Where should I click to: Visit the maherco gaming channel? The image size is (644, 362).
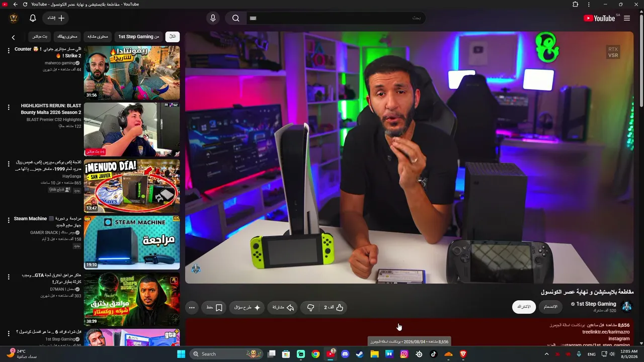tap(61, 63)
